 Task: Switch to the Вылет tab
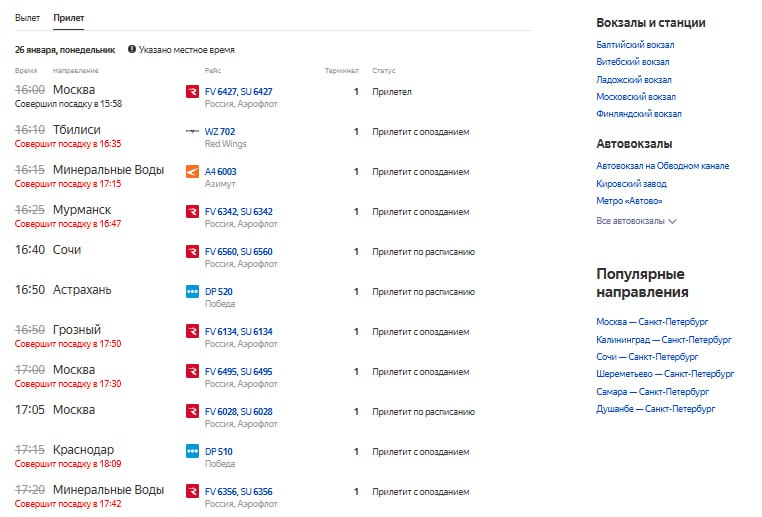click(28, 18)
